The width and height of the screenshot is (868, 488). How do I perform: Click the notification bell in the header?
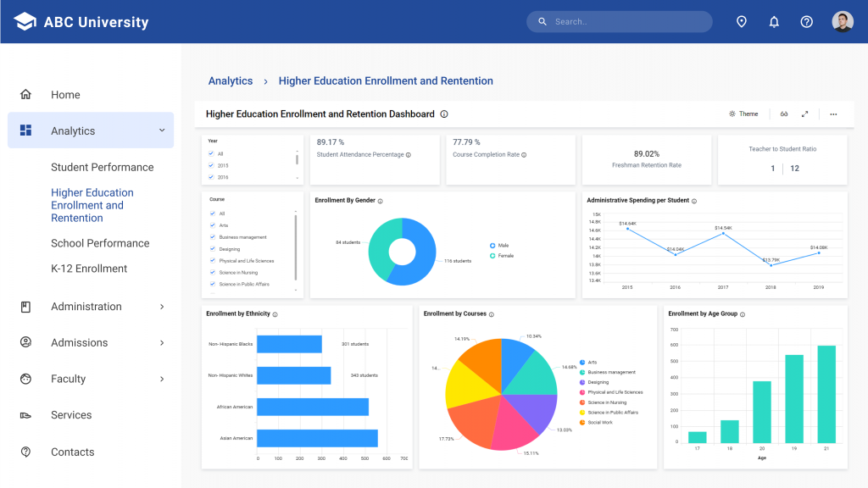tap(774, 21)
